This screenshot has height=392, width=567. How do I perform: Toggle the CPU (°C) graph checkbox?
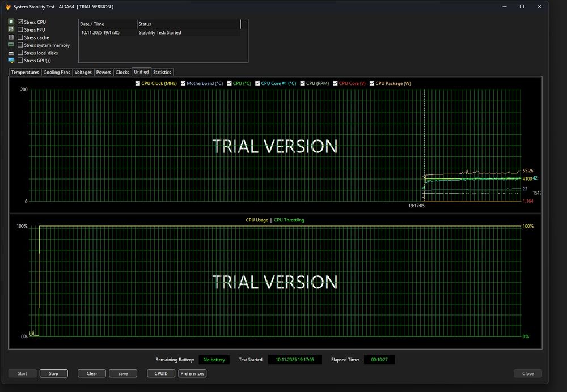pos(229,83)
